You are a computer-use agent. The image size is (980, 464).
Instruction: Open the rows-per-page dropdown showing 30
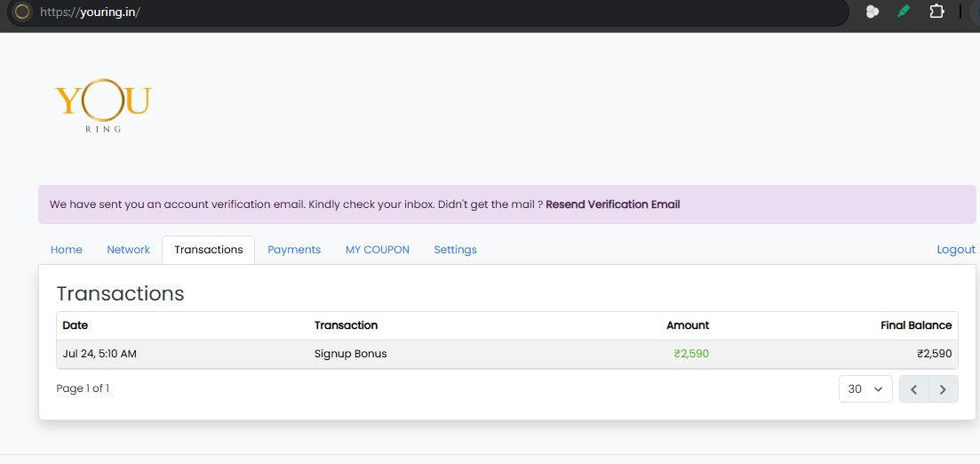[865, 389]
